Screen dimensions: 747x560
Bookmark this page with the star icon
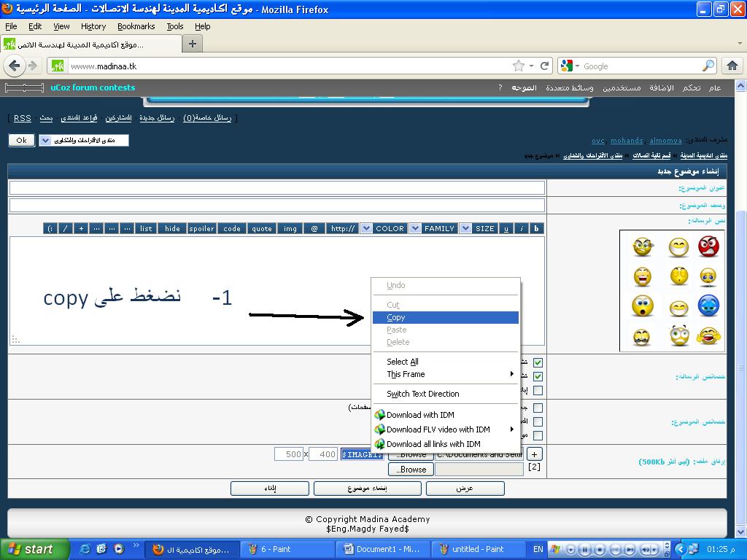click(x=519, y=66)
